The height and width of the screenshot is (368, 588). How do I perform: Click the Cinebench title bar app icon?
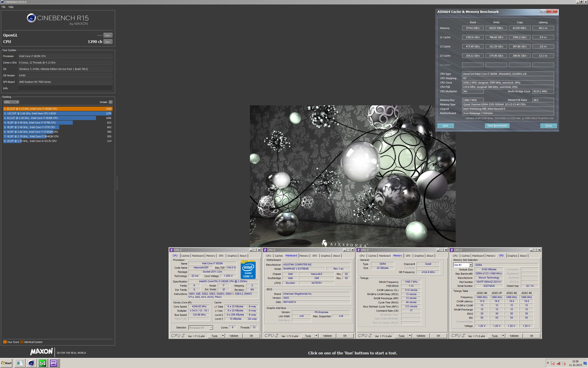(x=2, y=2)
